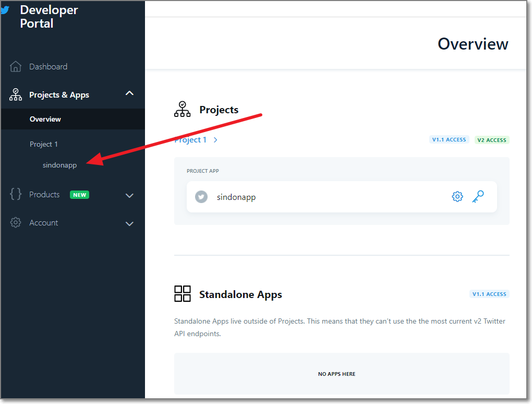532x404 pixels.
Task: Open the Dashboard home icon
Action: tap(16, 66)
